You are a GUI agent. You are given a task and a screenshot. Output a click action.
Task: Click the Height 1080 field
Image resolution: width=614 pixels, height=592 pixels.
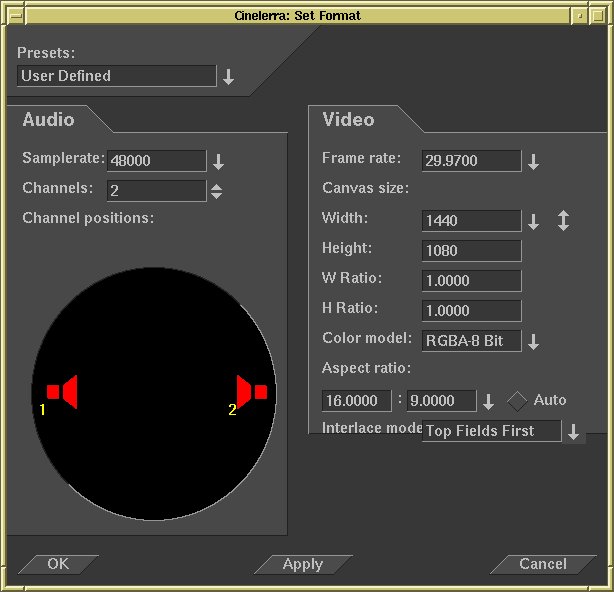point(471,251)
